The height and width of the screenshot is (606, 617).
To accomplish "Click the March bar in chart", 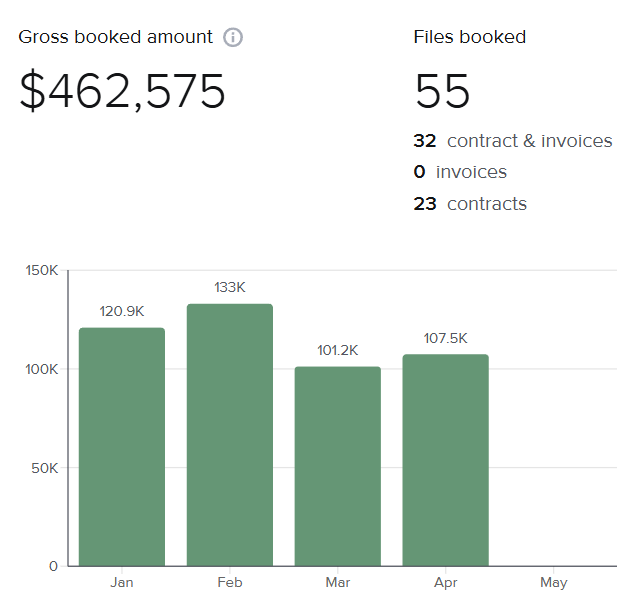I will click(337, 466).
